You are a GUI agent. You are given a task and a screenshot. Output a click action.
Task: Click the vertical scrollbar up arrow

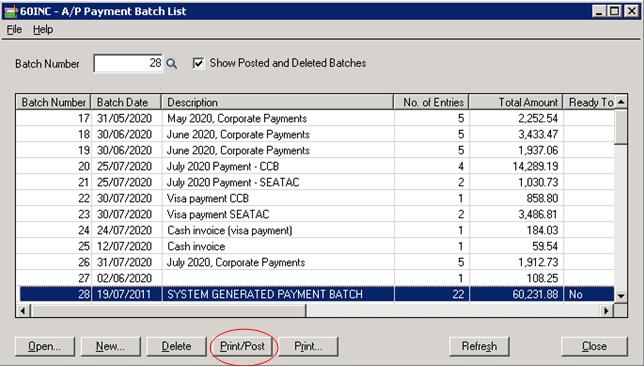click(x=621, y=101)
